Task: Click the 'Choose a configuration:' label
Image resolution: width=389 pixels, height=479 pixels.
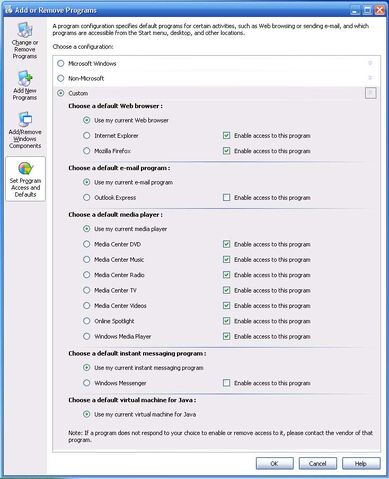Action: (83, 47)
